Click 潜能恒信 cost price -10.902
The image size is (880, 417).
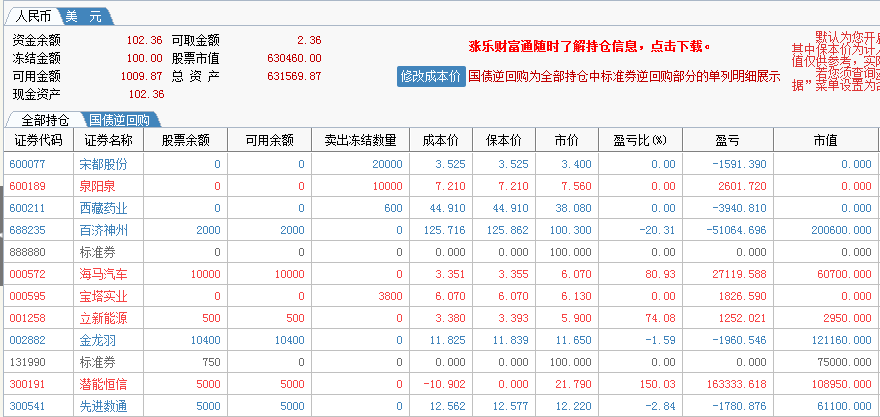[444, 384]
